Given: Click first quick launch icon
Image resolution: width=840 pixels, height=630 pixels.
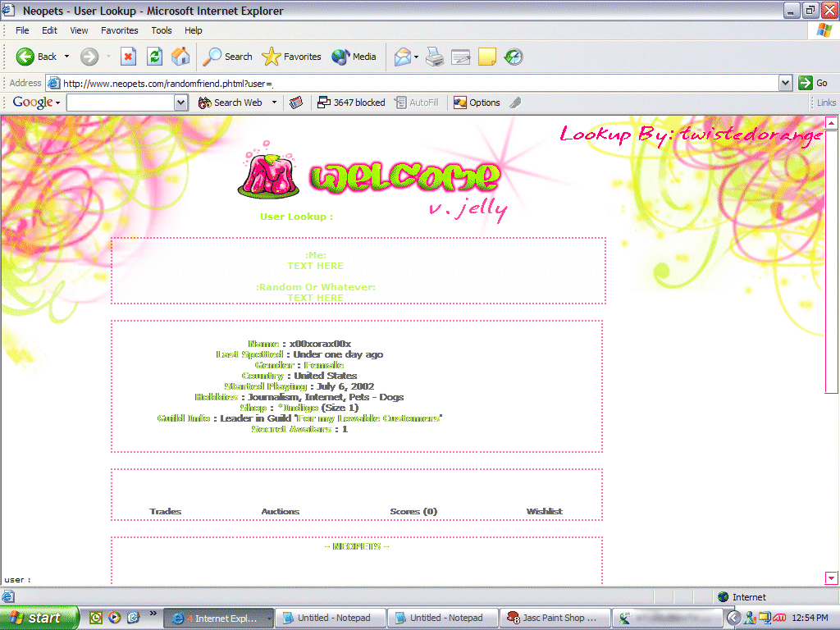Looking at the screenshot, I should point(96,618).
